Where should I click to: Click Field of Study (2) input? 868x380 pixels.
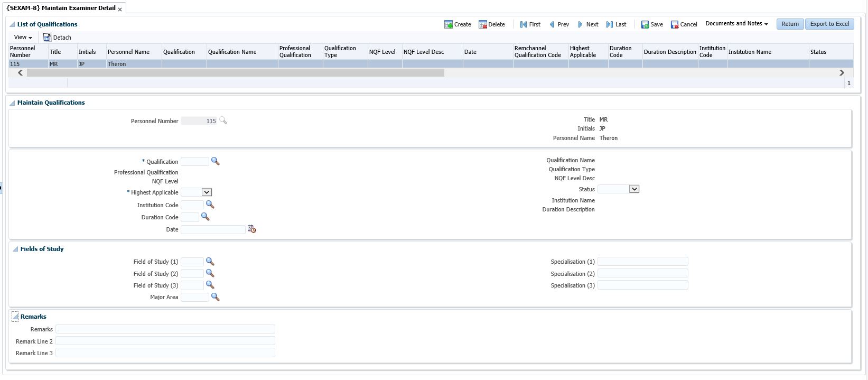pyautogui.click(x=192, y=274)
